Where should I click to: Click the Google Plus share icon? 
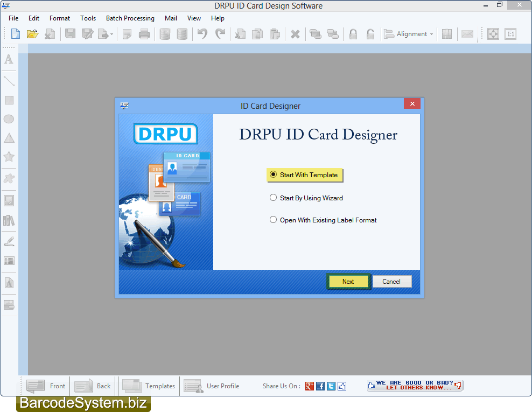point(309,386)
